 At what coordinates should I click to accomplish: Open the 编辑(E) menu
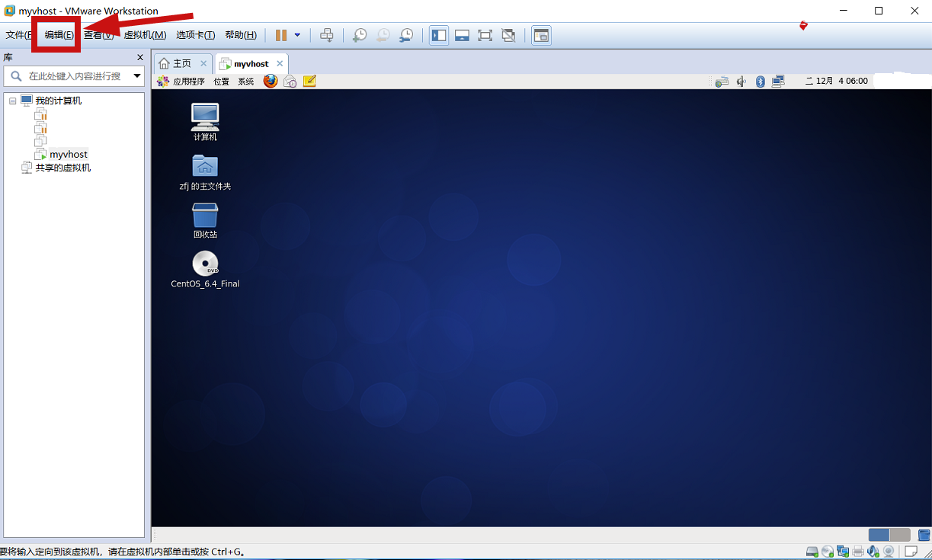(x=59, y=35)
